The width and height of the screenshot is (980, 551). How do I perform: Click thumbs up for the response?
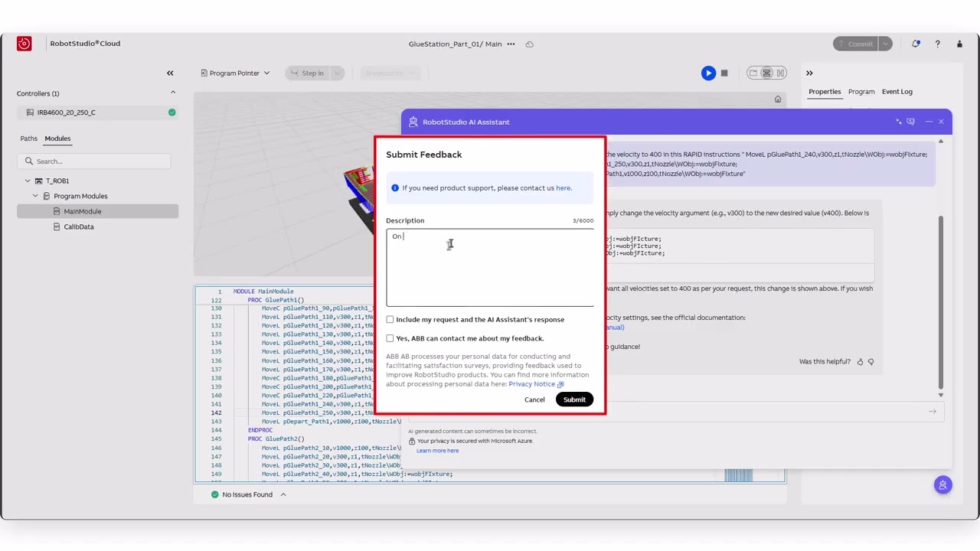(860, 361)
